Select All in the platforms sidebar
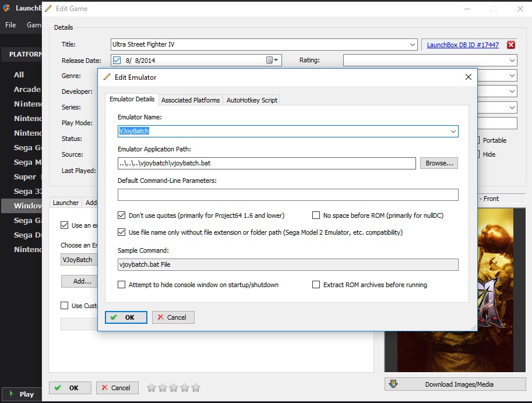 click(19, 75)
